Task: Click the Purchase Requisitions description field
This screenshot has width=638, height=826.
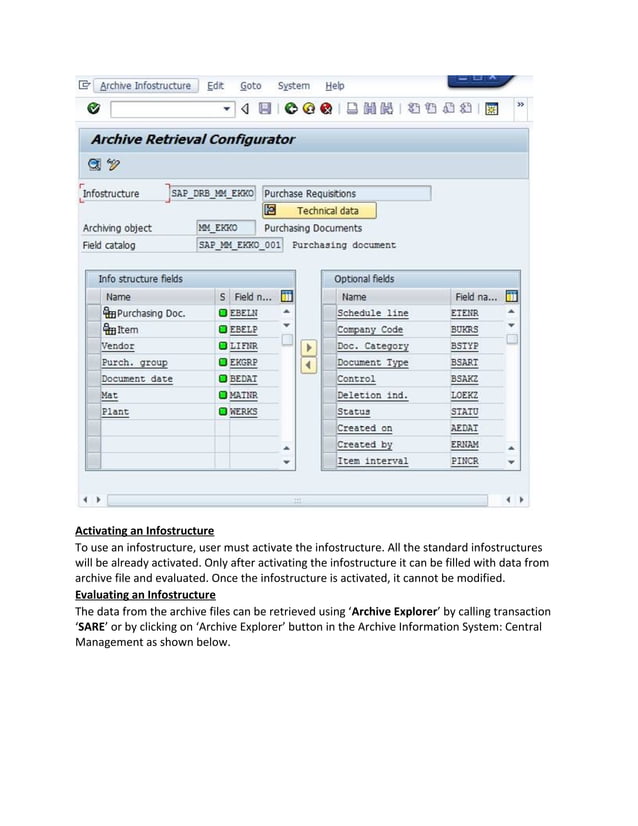Action: point(347,193)
